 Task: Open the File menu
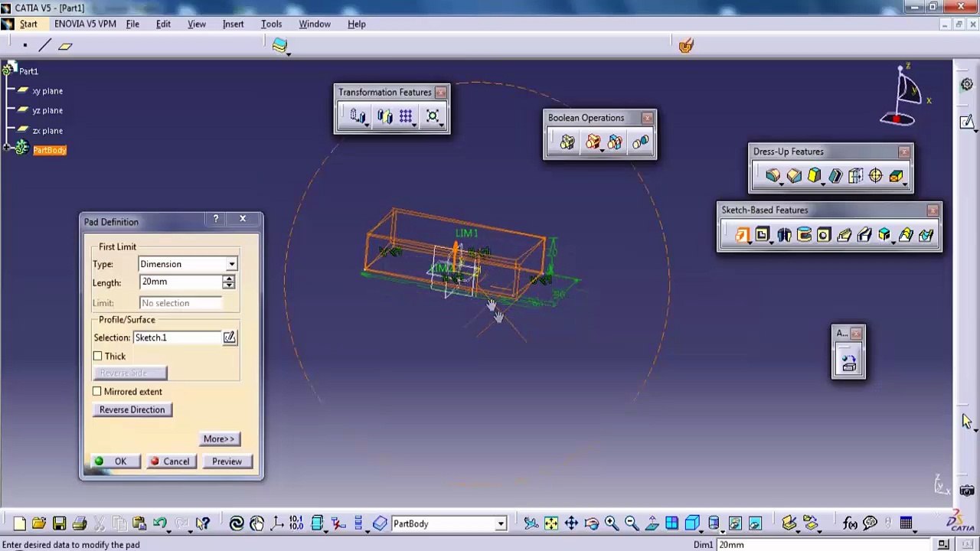tap(132, 24)
